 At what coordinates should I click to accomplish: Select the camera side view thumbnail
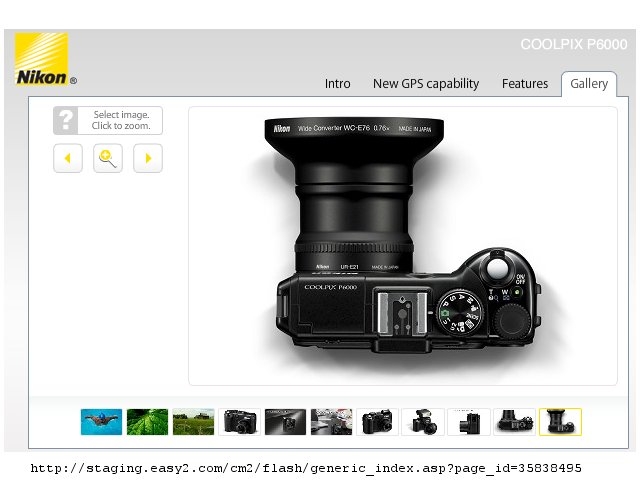(469, 422)
